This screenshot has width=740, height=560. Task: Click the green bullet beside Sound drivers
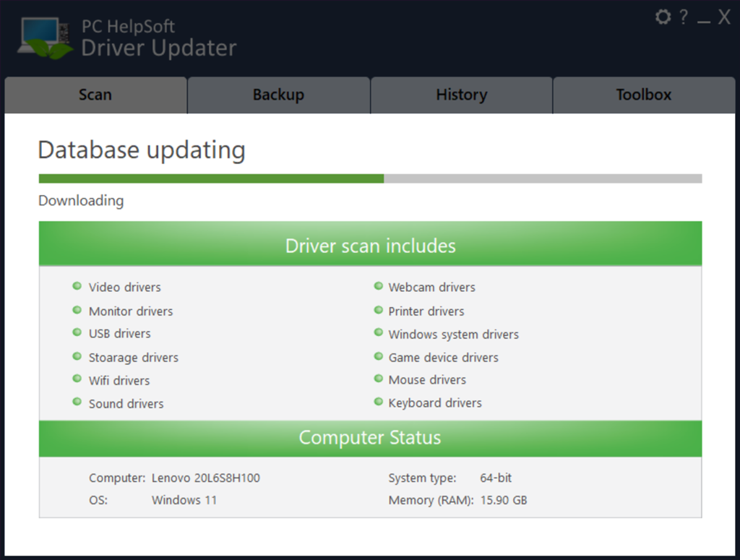click(x=77, y=402)
